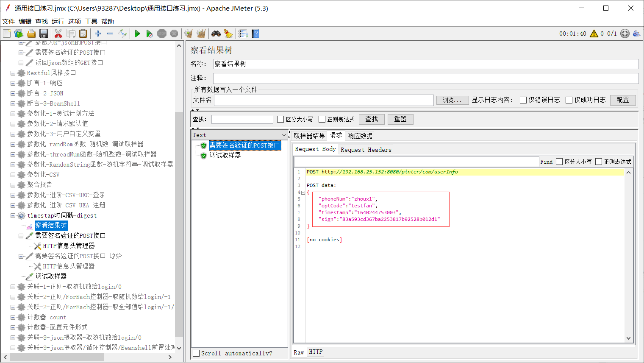This screenshot has height=363, width=644.
Task: Open the 文件 menu
Action: (8, 21)
